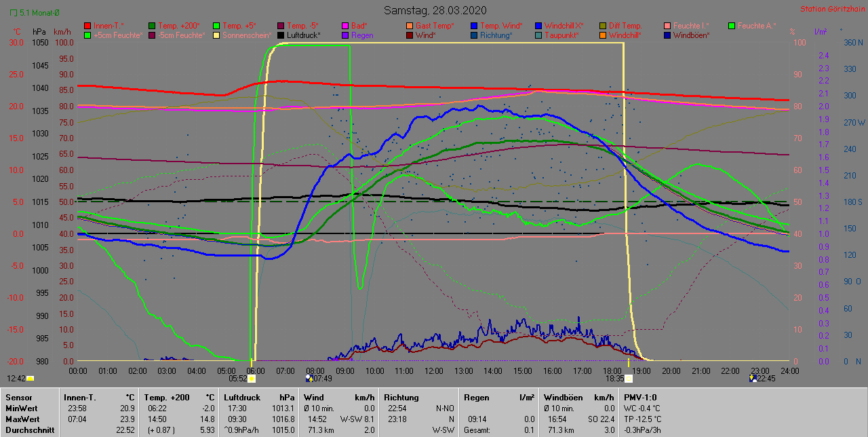Click the Temp. +200 dark green swatch
The width and height of the screenshot is (868, 437).
tap(152, 26)
